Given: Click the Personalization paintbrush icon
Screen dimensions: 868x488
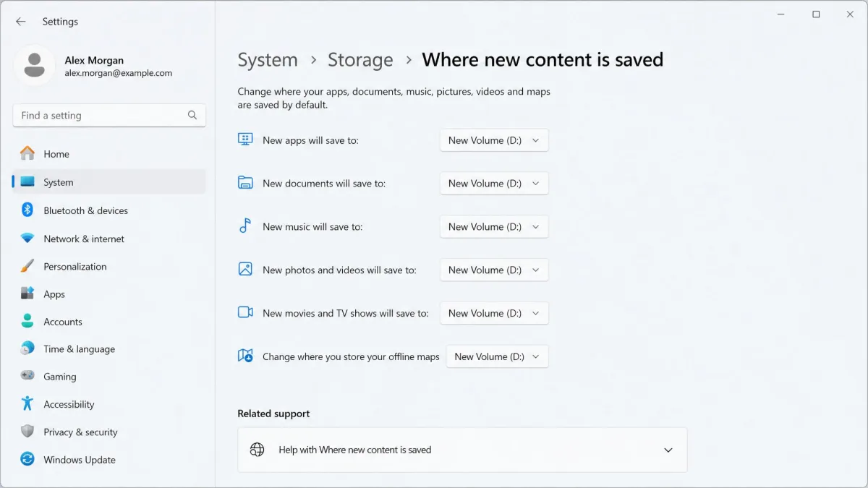Looking at the screenshot, I should 27,266.
